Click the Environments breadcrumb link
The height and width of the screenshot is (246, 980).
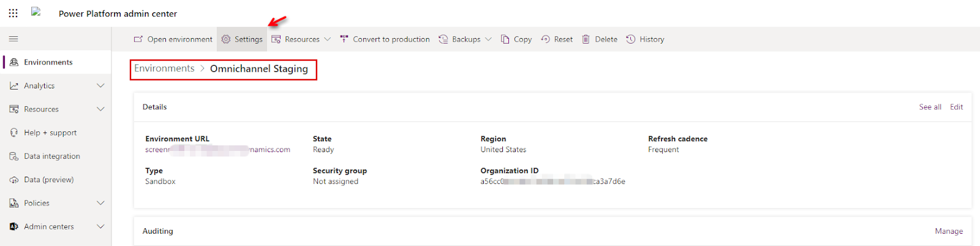point(164,69)
